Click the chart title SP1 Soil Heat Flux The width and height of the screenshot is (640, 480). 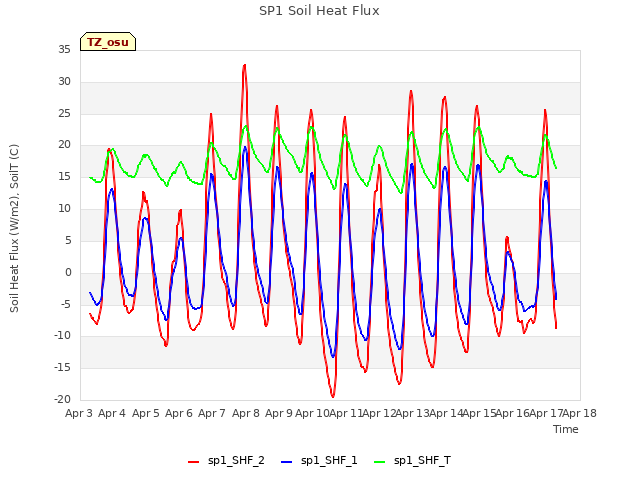[319, 11]
